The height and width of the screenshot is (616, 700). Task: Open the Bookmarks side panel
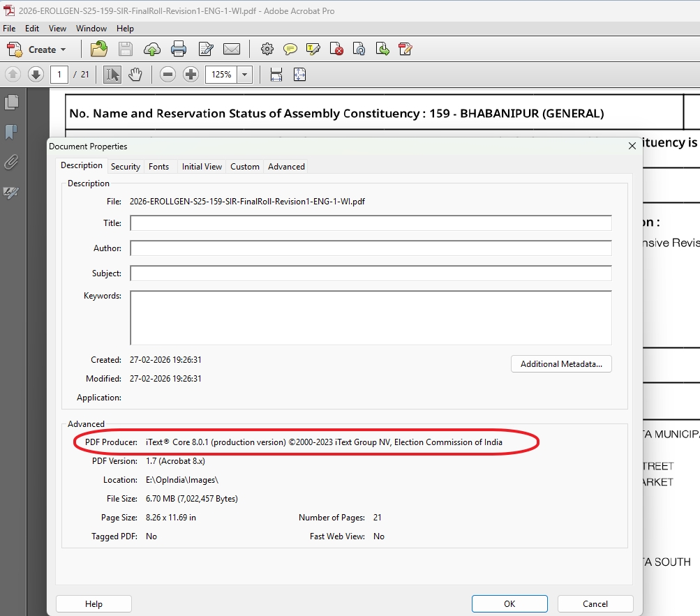click(11, 132)
